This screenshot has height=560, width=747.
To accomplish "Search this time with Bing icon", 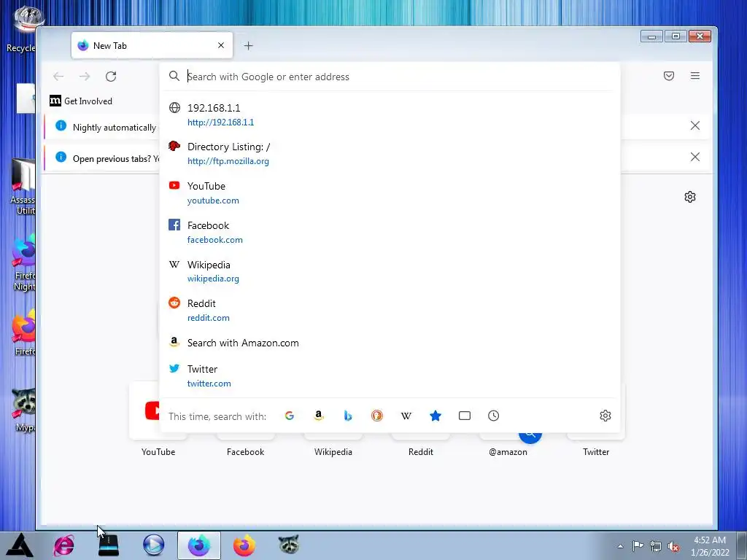I will point(348,416).
